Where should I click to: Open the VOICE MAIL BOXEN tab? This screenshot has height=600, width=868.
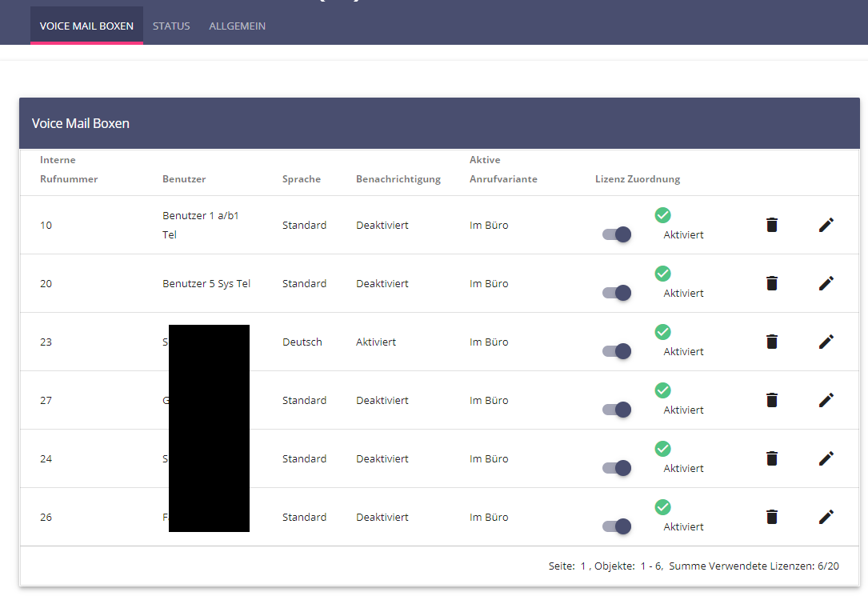(86, 26)
